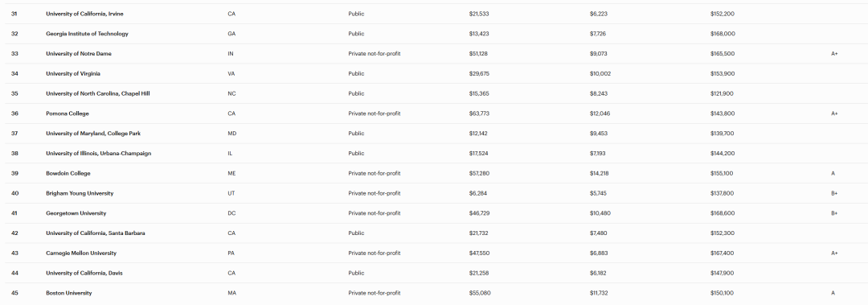Screen dimensions: 868x305
Task: Open University of Maryland, College Park
Action: pyautogui.click(x=93, y=134)
